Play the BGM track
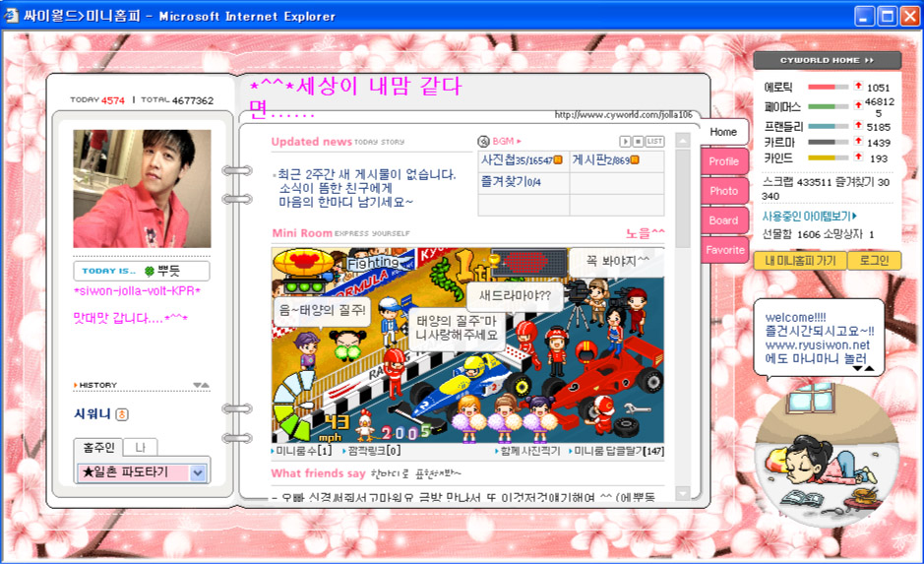The width and height of the screenshot is (924, 564). [625, 142]
